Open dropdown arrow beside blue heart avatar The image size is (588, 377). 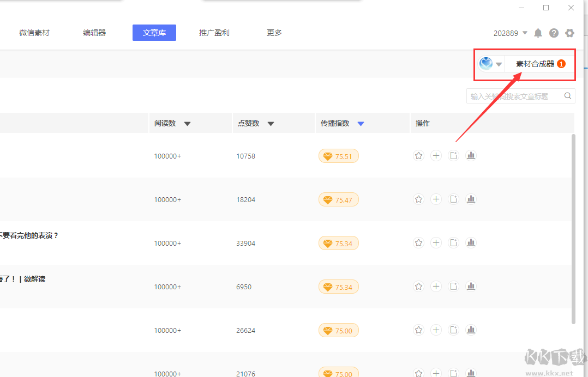click(499, 64)
